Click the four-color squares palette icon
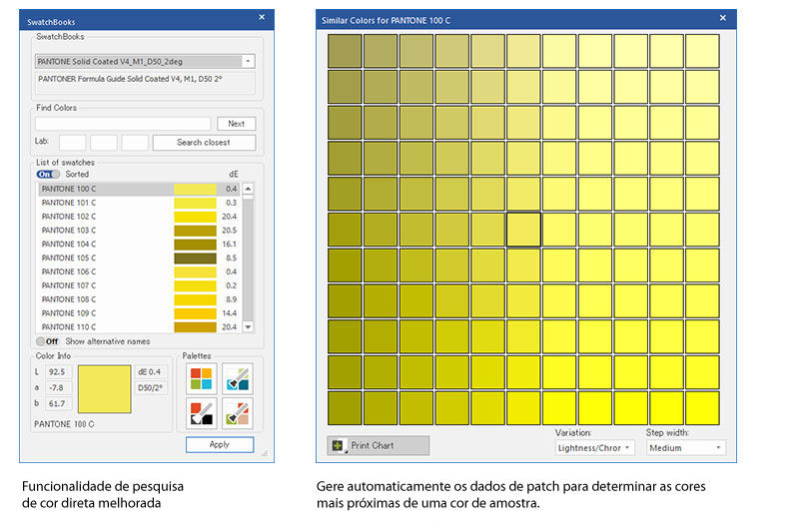The height and width of the screenshot is (532, 799). 201,379
